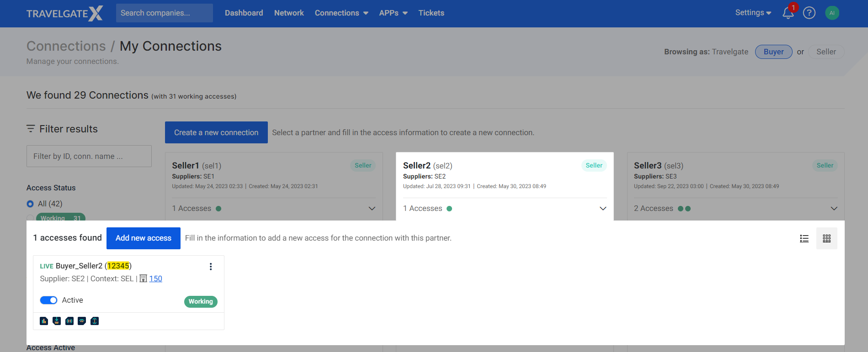
Task: Toggle the Active switch for Buyer_Seller2
Action: tap(48, 300)
